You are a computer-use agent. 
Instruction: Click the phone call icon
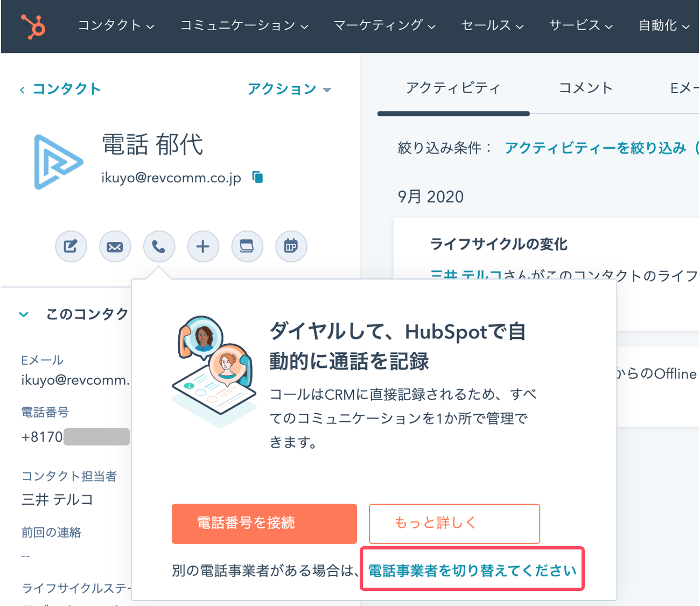coord(159,247)
